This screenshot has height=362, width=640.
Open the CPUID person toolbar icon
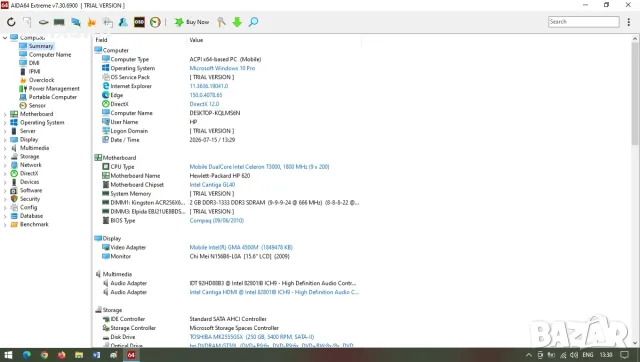(123, 22)
